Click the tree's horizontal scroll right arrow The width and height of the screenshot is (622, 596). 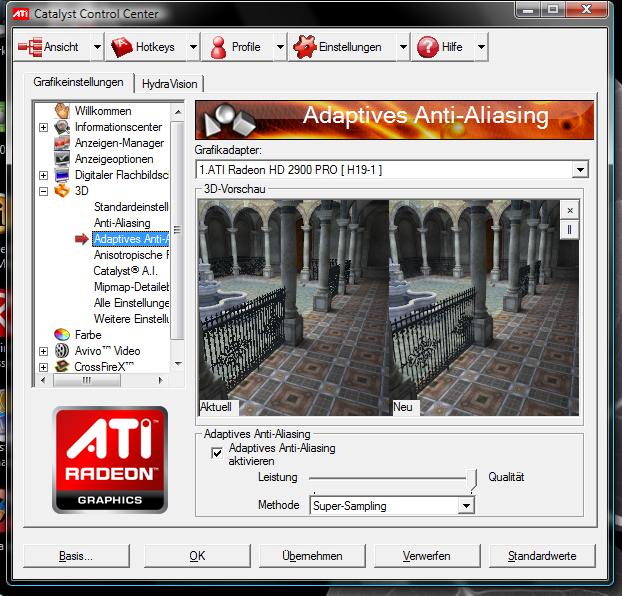(160, 380)
